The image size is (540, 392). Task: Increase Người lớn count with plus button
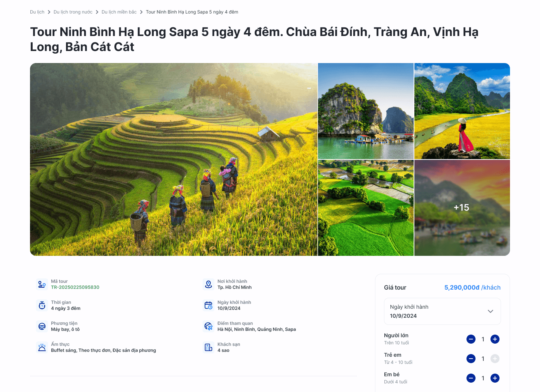point(495,339)
